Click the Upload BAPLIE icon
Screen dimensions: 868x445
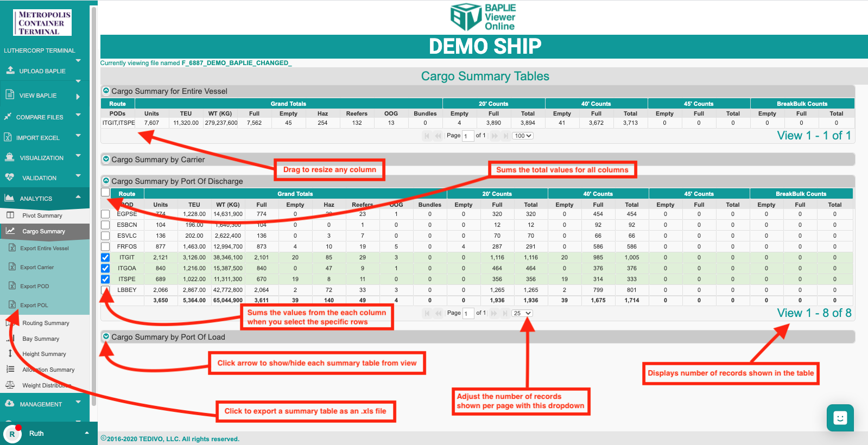coord(10,71)
